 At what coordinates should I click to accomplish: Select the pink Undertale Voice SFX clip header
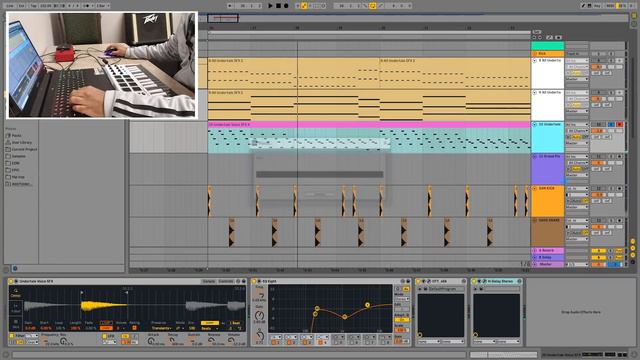click(369, 124)
